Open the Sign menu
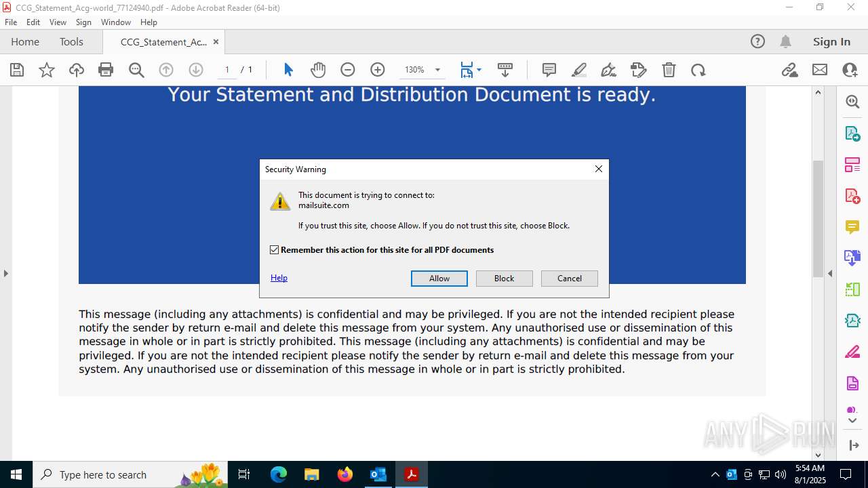Screen dimensions: 868x488 point(83,22)
